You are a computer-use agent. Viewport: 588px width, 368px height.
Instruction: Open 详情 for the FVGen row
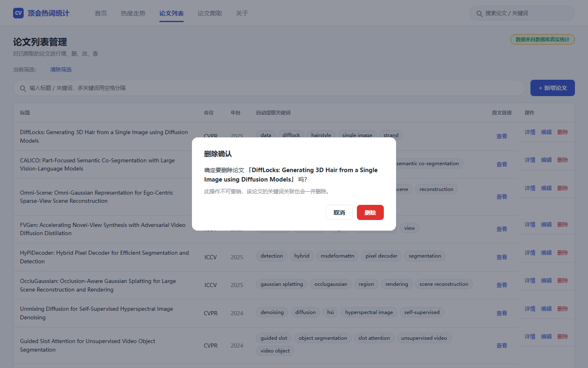coord(530,224)
